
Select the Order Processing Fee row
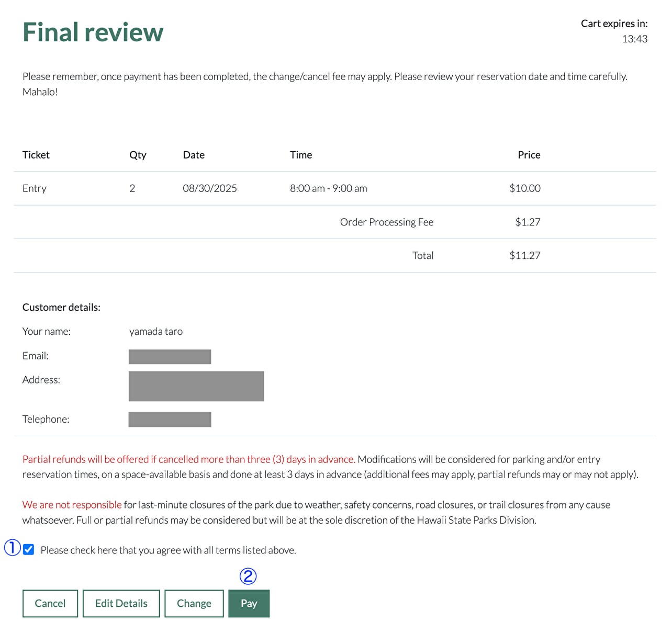[386, 222]
